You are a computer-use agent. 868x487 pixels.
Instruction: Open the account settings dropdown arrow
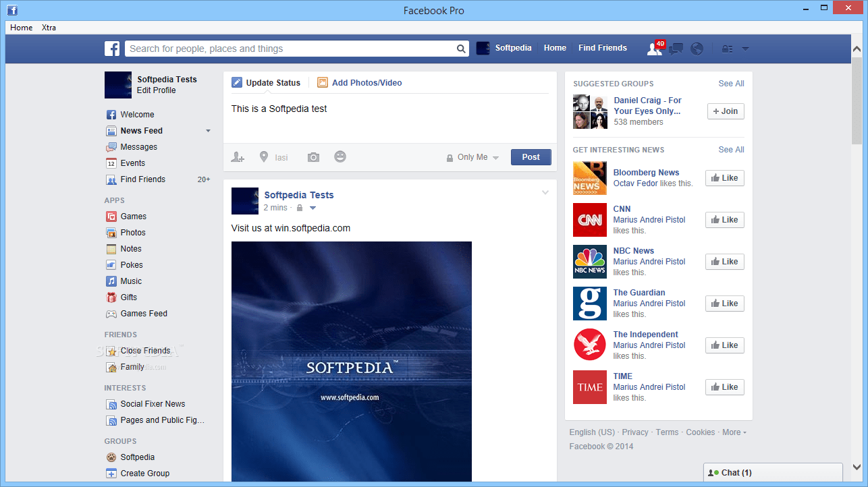click(745, 49)
